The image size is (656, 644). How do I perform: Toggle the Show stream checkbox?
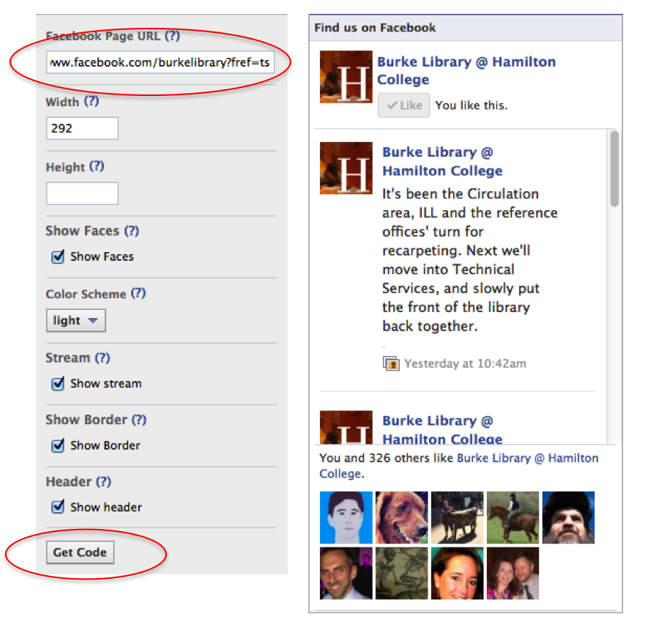(58, 383)
